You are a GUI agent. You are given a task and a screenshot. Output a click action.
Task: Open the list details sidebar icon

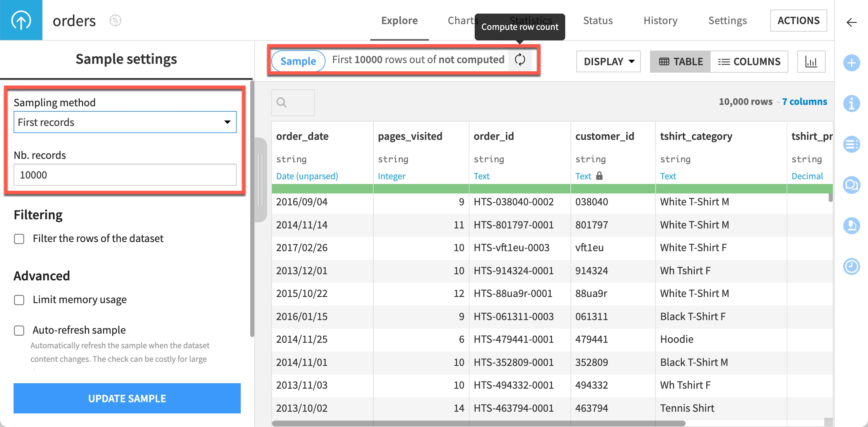pos(851,144)
